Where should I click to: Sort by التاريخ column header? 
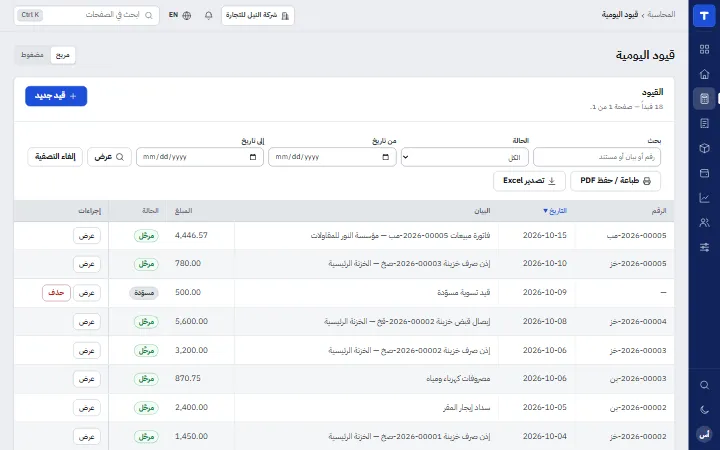(555, 211)
